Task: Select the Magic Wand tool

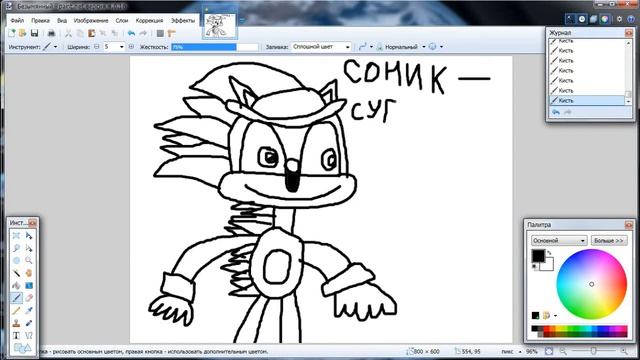Action: (x=16, y=273)
